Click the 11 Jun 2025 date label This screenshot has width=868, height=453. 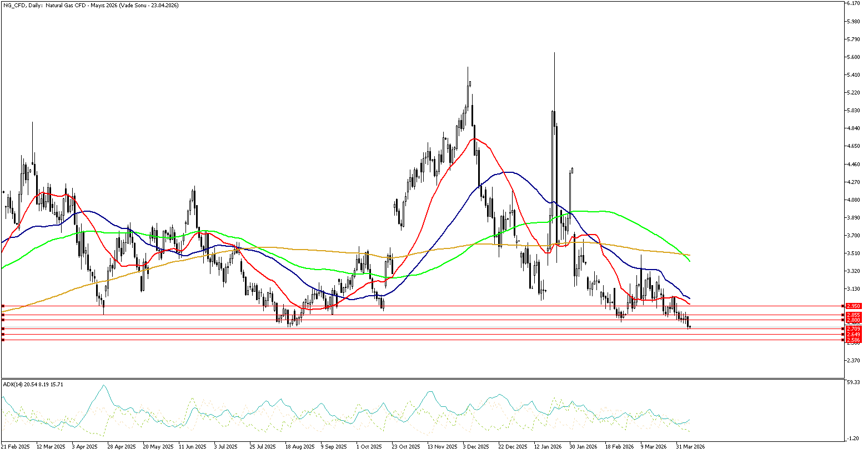192,446
